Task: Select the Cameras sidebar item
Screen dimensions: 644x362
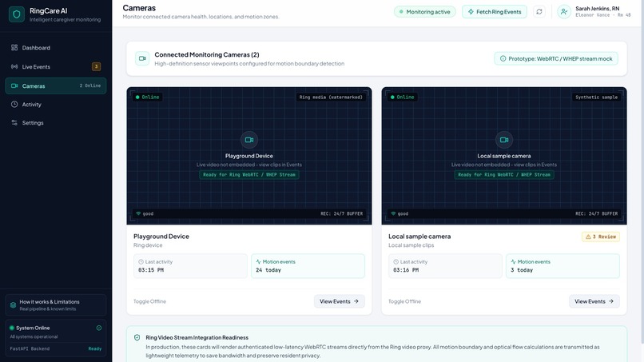Action: tap(55, 86)
